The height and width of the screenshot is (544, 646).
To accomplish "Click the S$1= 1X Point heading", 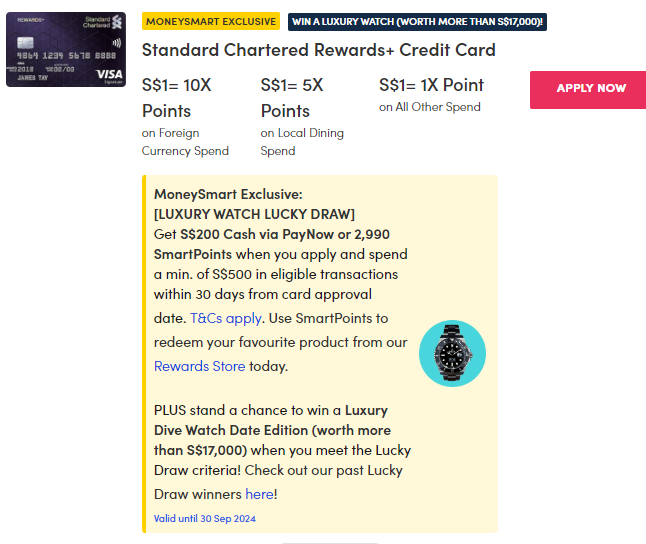I will pyautogui.click(x=431, y=85).
